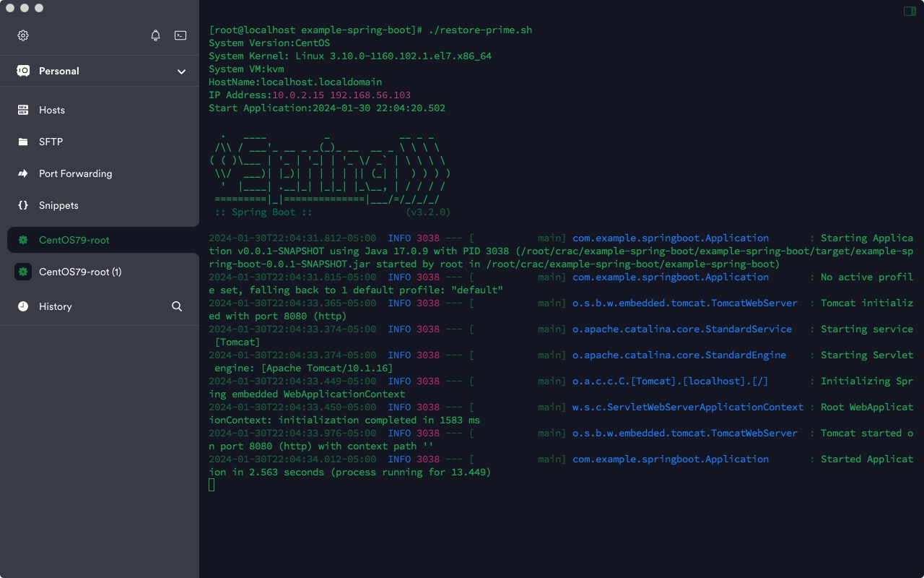Toggle the split panel icon at top right
This screenshot has width=924, height=578.
pos(910,11)
